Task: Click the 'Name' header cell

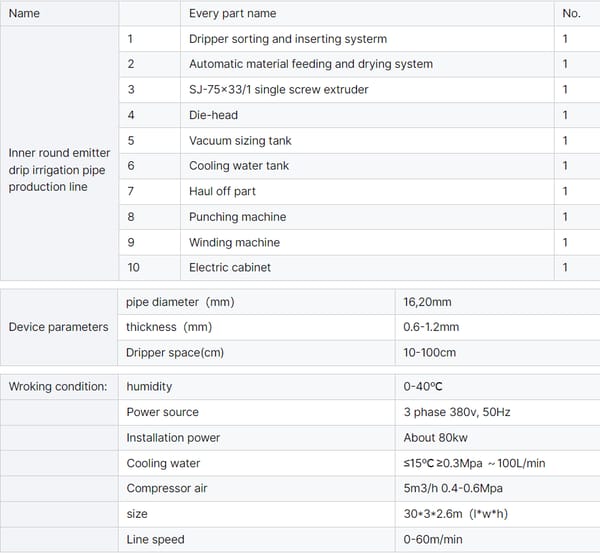Action: [x=24, y=14]
